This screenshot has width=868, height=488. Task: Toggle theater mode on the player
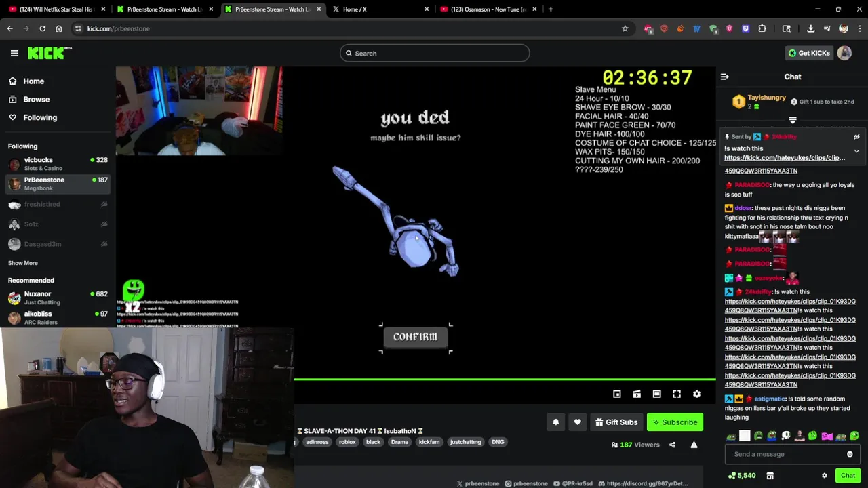(x=656, y=394)
